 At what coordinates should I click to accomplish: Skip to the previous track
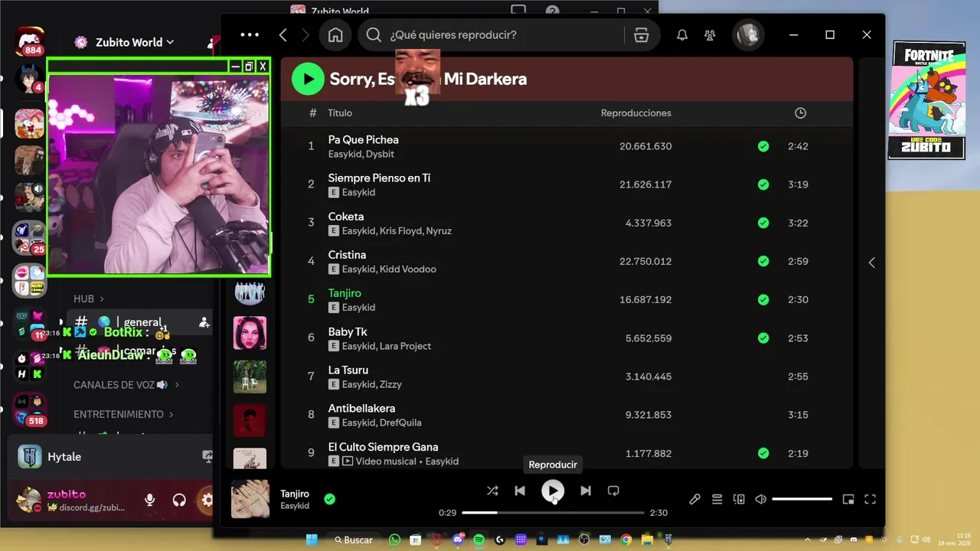[x=520, y=491]
